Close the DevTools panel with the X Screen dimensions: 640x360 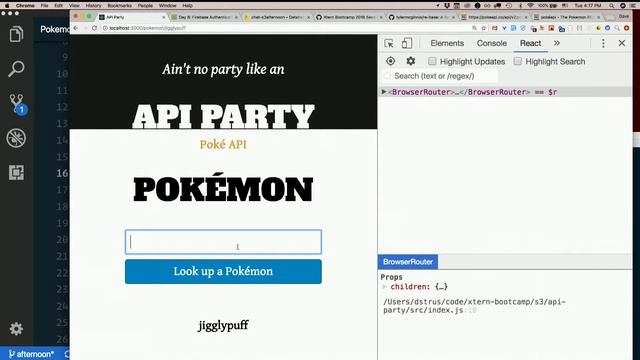(x=622, y=43)
